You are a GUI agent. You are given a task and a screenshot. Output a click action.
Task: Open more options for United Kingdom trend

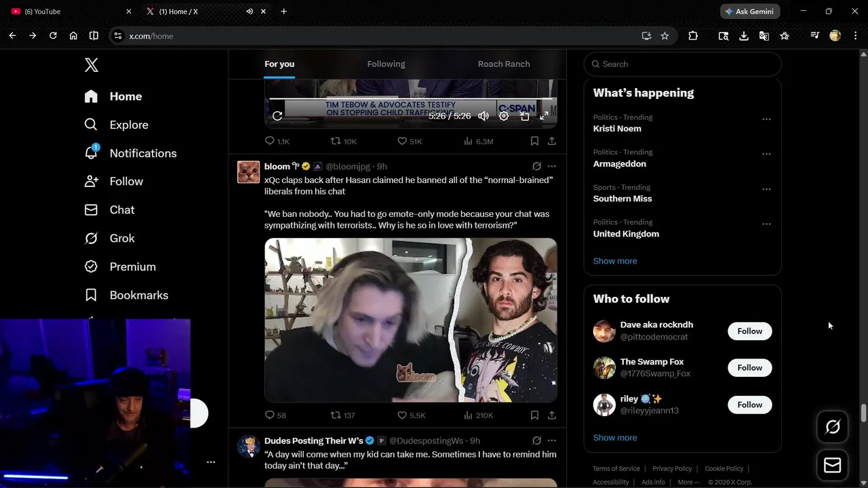(x=766, y=224)
